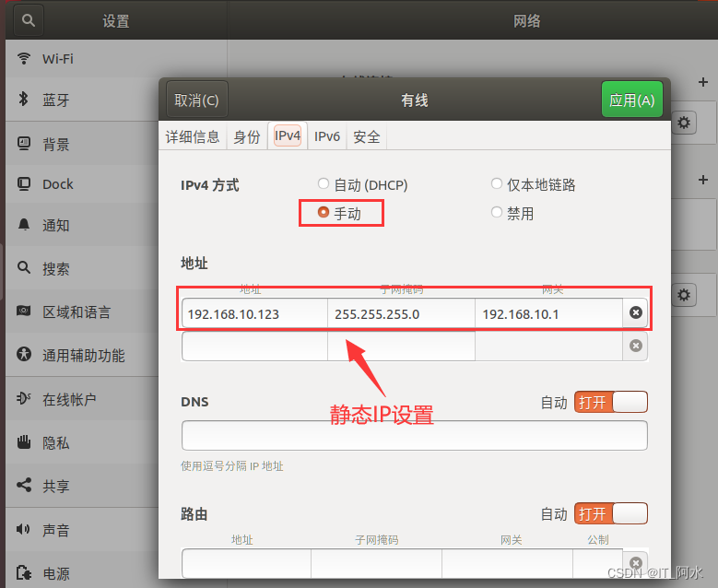Screen dimensions: 718x588
Task: Click lower plus icon in Network window
Action: click(x=703, y=180)
